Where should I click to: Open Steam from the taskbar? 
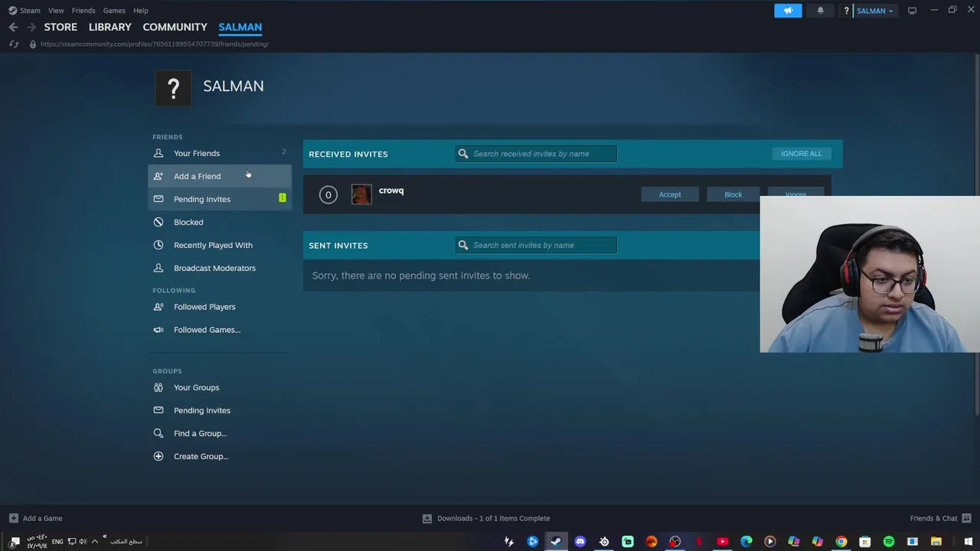coord(557,542)
